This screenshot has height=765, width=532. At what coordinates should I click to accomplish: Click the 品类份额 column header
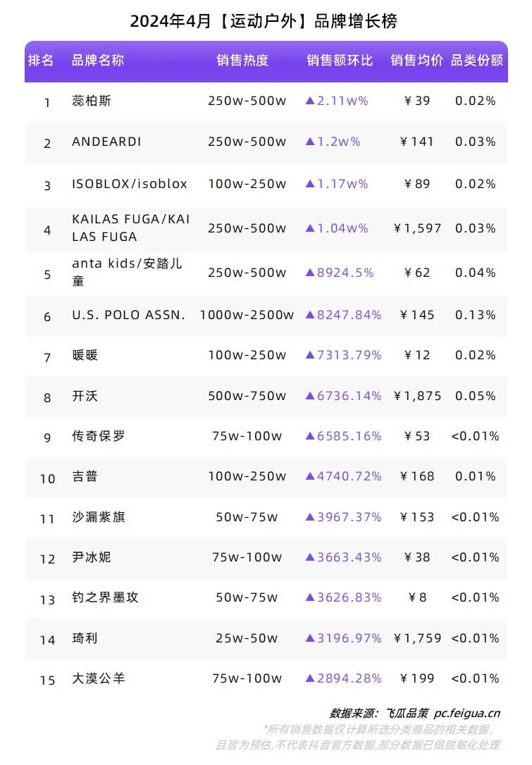(x=477, y=61)
